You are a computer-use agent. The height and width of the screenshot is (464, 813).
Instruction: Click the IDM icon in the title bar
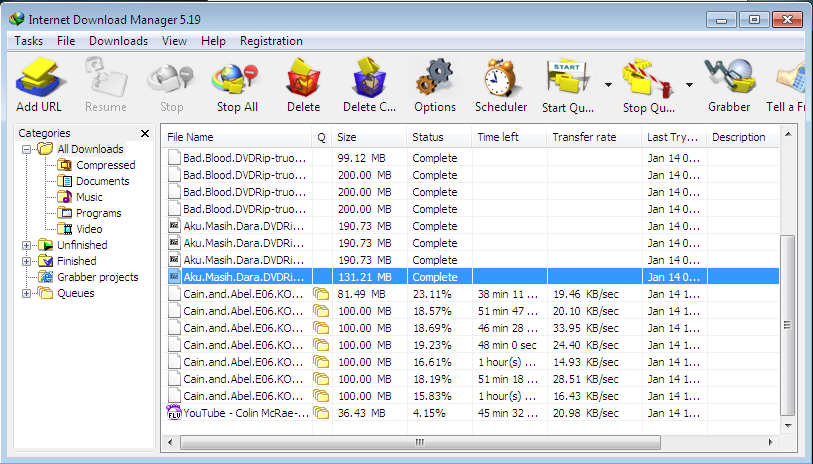pyautogui.click(x=17, y=19)
